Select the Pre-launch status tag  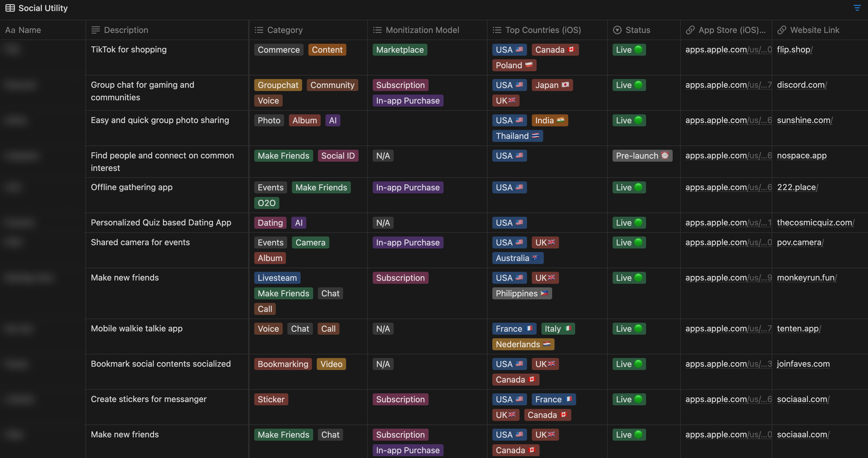(642, 156)
